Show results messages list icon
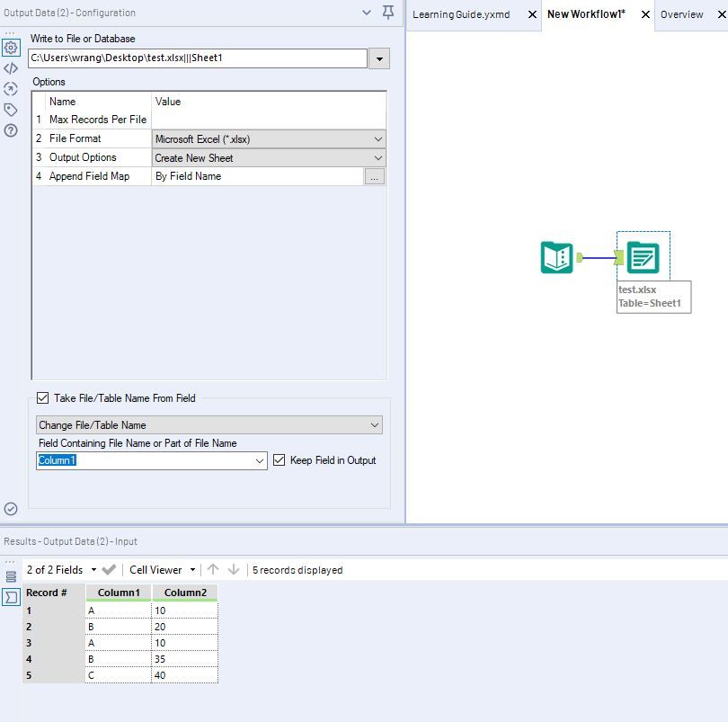728x722 pixels. coord(11,576)
